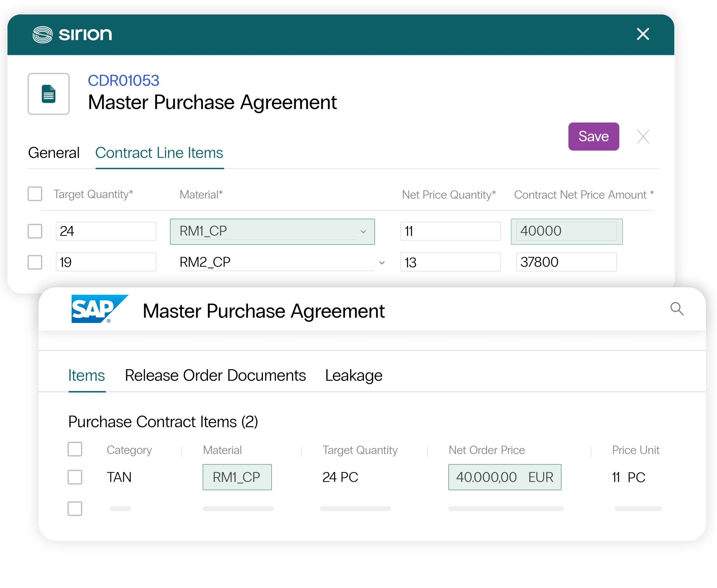The height and width of the screenshot is (588, 717).
Task: Open the RM1_CP material dropdown
Action: 364,232
